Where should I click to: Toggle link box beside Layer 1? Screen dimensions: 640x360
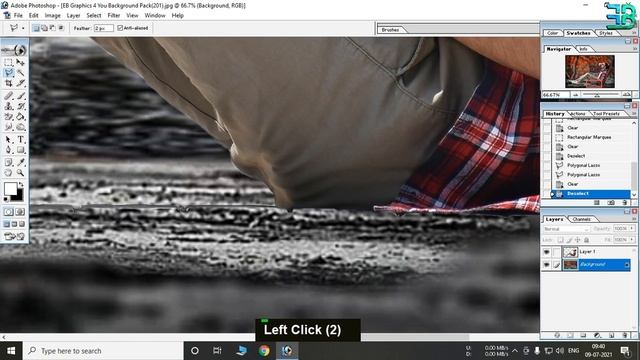pyautogui.click(x=556, y=252)
